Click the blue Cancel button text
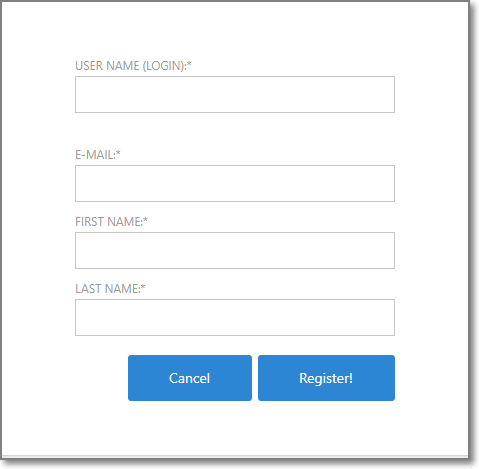 point(190,378)
